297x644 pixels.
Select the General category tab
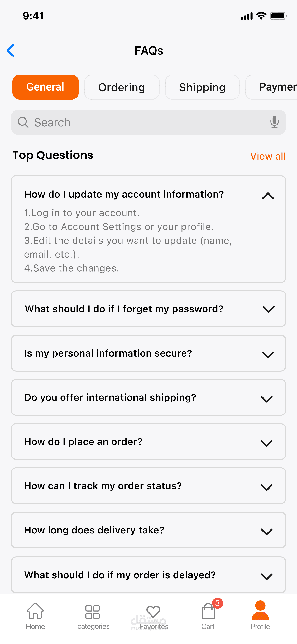(46, 87)
